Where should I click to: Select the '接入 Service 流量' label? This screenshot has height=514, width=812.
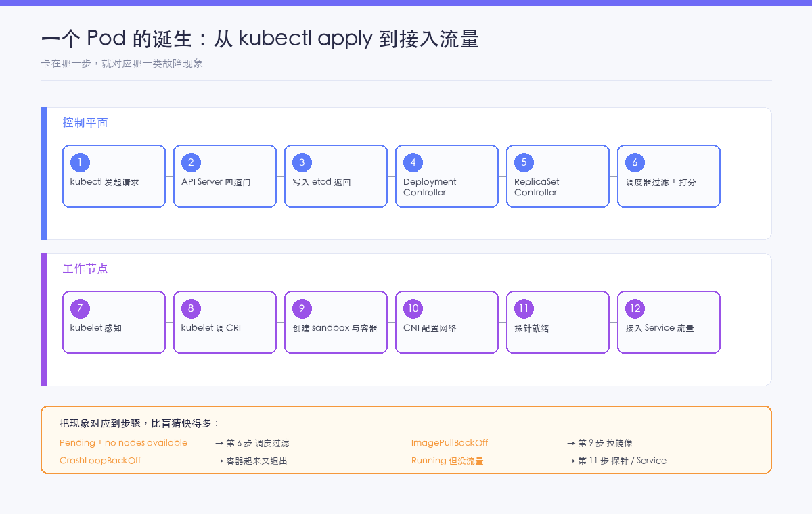coord(660,328)
